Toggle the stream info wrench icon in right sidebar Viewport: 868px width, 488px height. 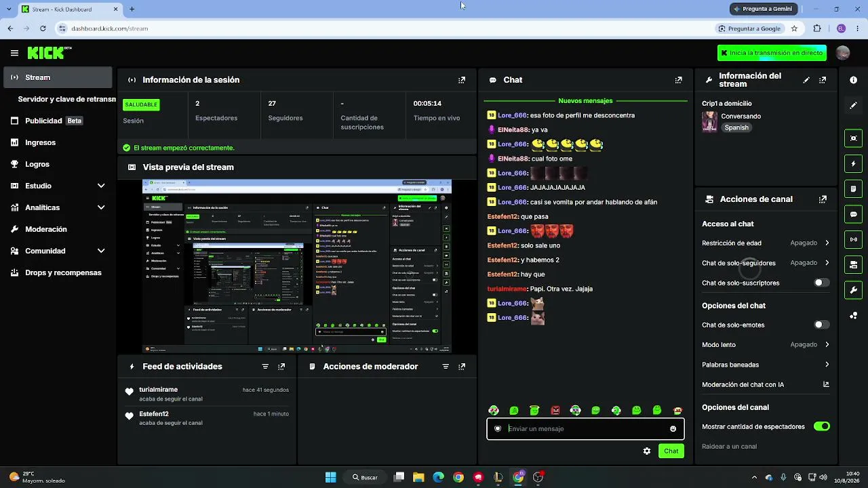[x=853, y=290]
